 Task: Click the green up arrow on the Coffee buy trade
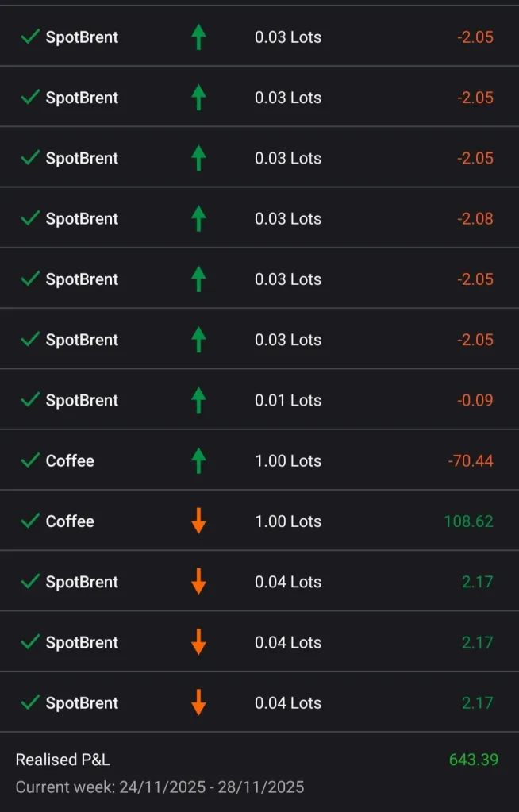[x=198, y=460]
